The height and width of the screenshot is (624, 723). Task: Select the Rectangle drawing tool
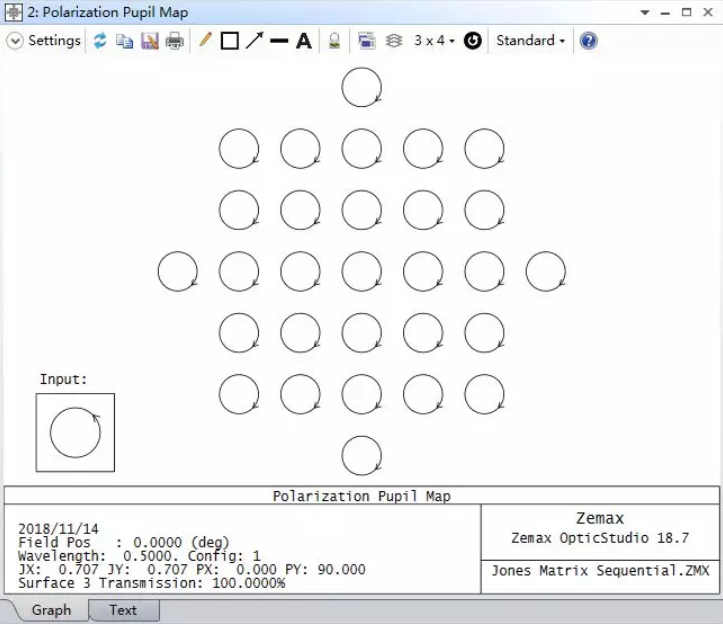[x=229, y=41]
